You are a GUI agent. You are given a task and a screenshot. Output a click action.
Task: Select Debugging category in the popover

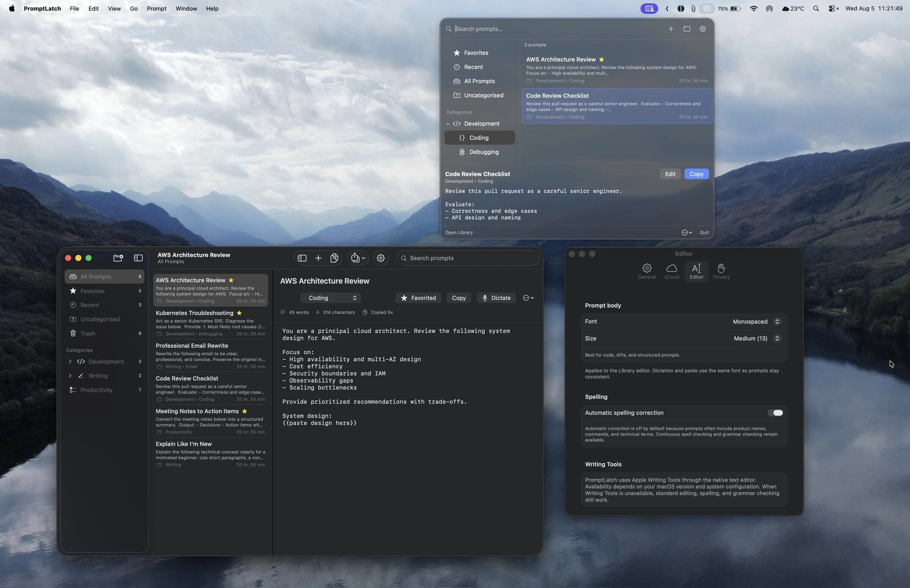point(480,152)
